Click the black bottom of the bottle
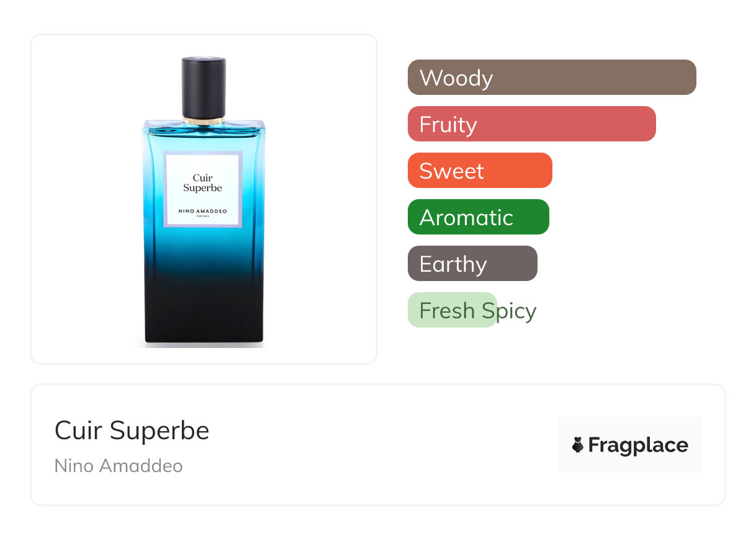Viewport: 756px width, 536px height. point(204,316)
